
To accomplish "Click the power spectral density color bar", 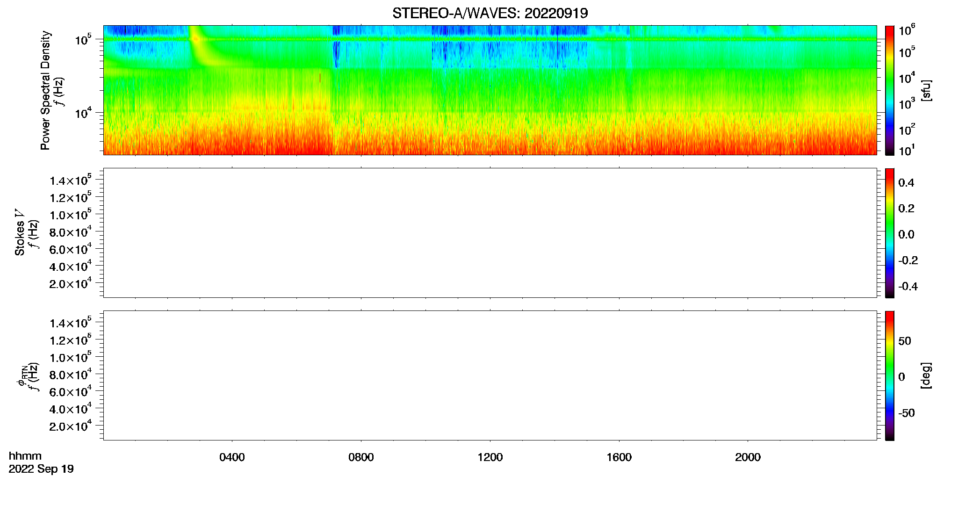I will coord(889,90).
